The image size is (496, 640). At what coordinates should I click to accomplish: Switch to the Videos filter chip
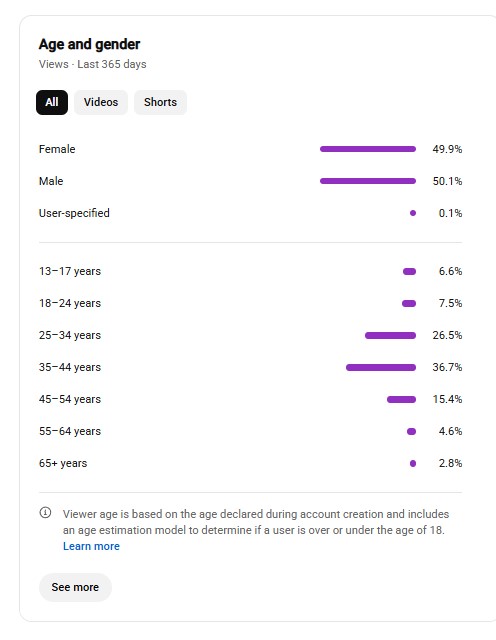pyautogui.click(x=101, y=102)
